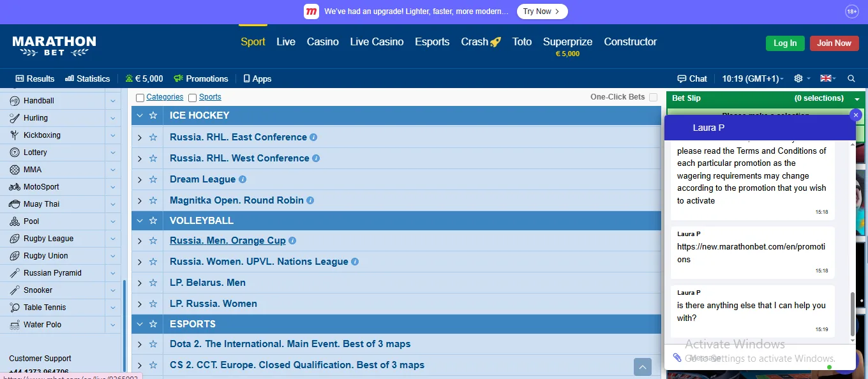Open the time zone dropdown
Viewport: 868px width, 379px height.
(752, 78)
